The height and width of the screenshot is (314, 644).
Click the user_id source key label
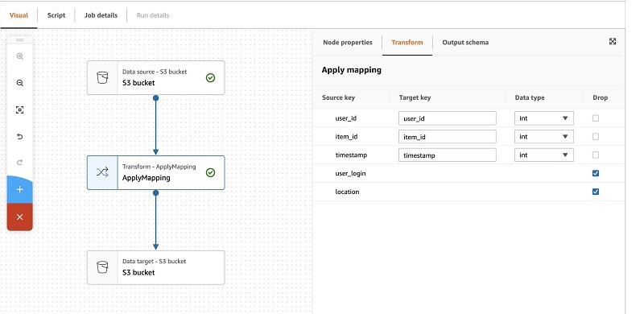346,118
